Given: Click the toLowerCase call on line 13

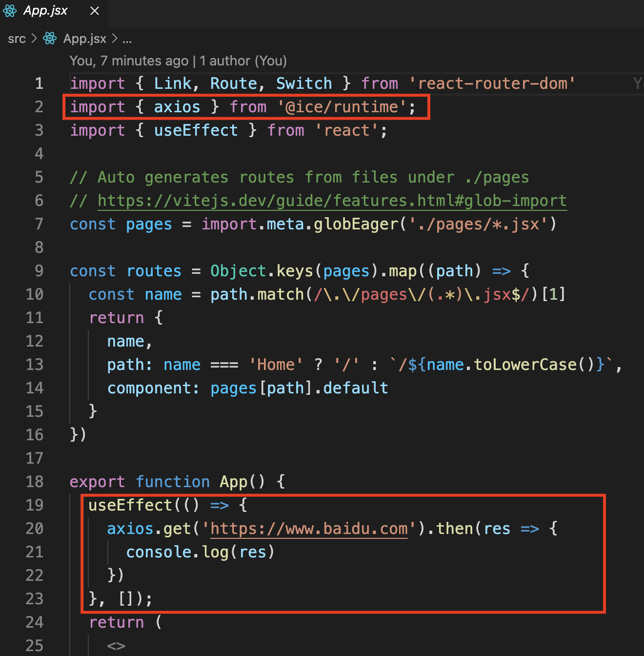Looking at the screenshot, I should click(524, 364).
